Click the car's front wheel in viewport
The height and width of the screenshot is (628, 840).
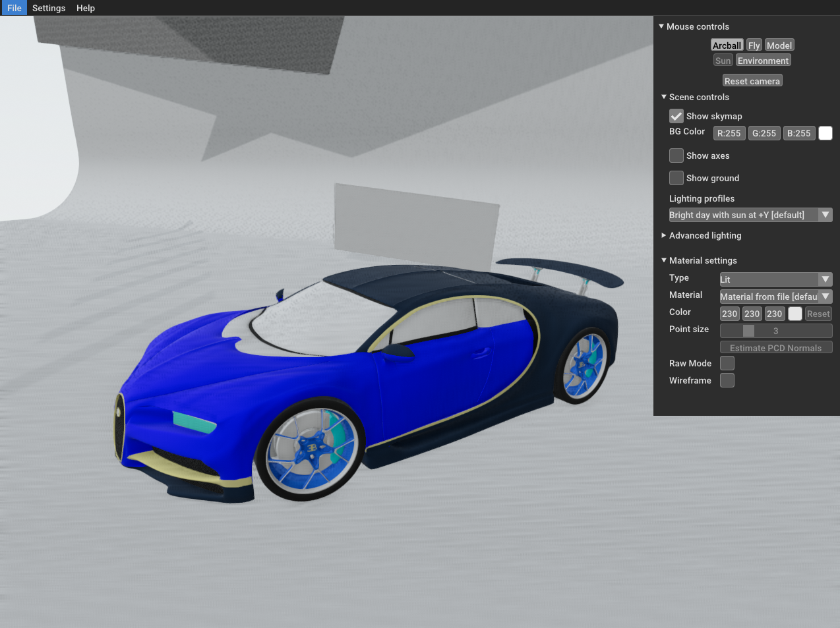tap(310, 448)
